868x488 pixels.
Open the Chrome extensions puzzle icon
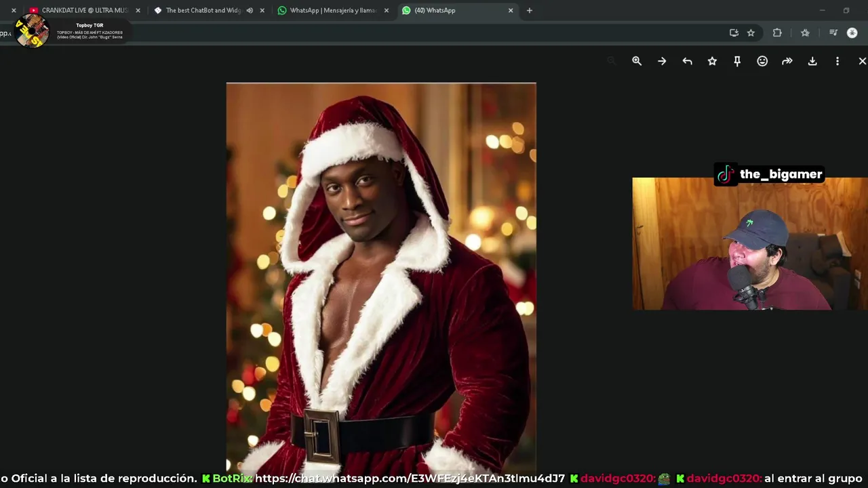pos(777,33)
